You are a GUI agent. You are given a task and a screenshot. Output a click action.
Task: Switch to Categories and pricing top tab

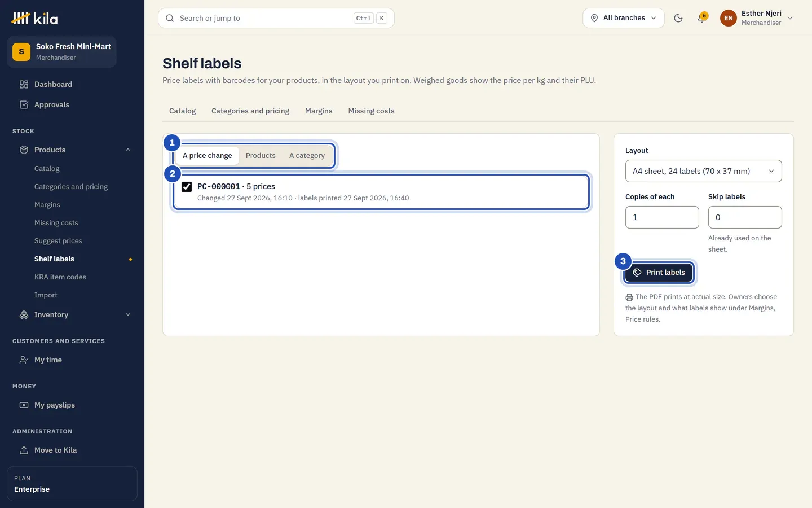[250, 111]
